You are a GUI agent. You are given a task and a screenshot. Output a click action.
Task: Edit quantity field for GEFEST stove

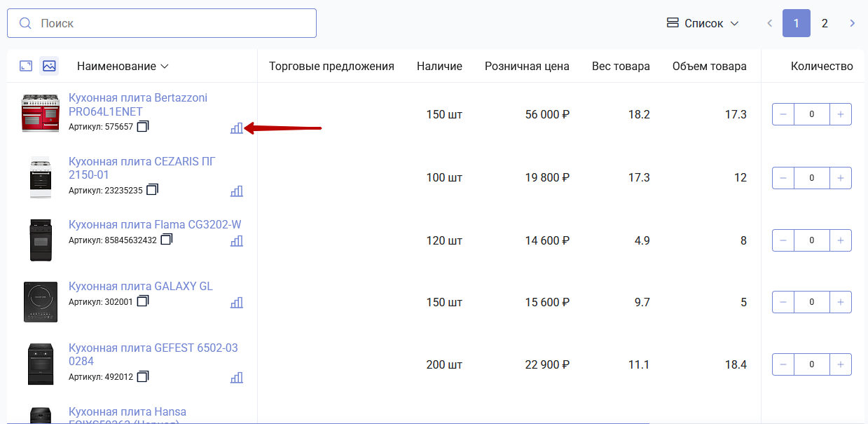click(812, 364)
